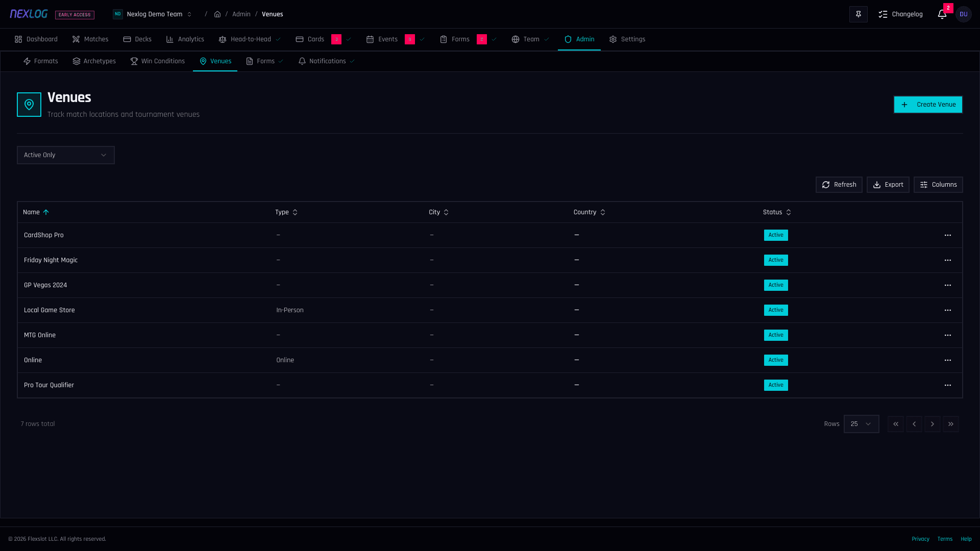Open the Changelog
980x551 pixels.
pyautogui.click(x=900, y=14)
